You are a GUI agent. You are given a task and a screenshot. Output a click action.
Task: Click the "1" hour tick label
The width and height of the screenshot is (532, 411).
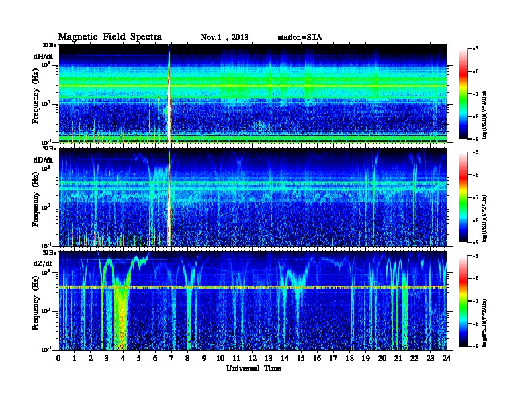coord(75,358)
